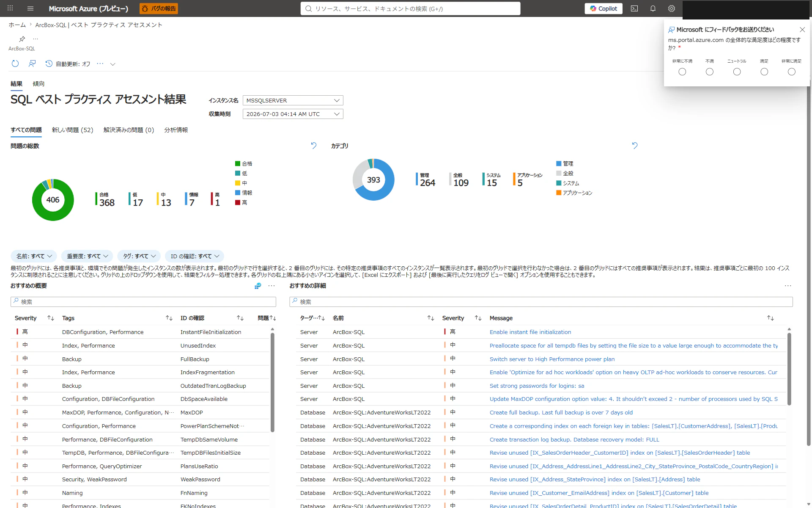This screenshot has height=508, width=812.
Task: Select the InstantFileInitialization row
Action: point(140,332)
